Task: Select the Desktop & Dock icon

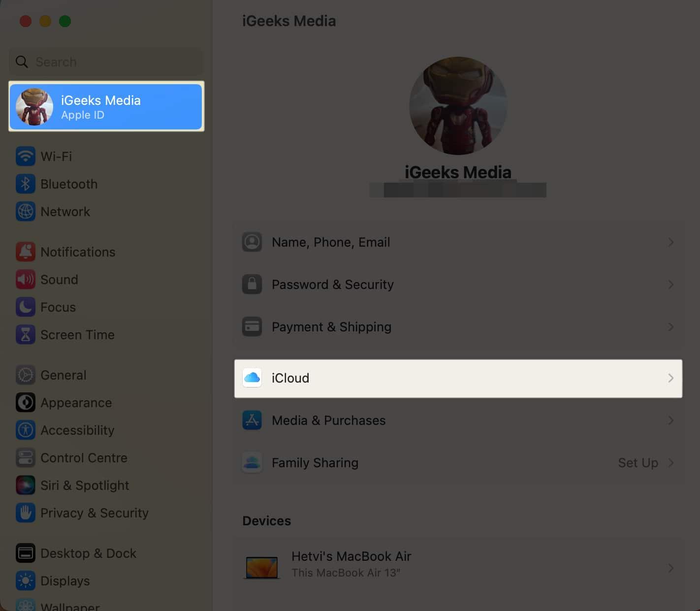Action: click(26, 553)
